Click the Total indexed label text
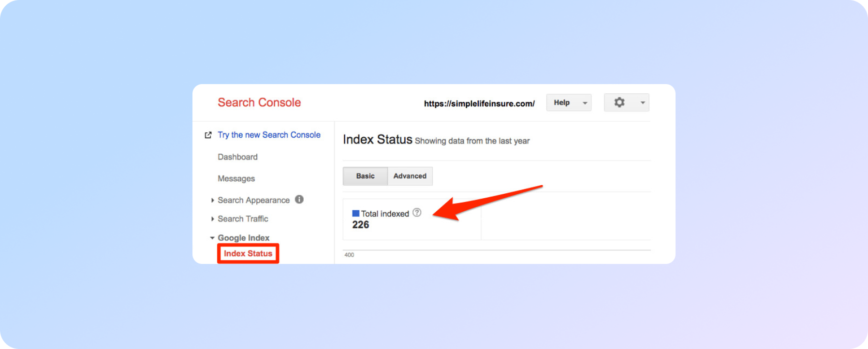The height and width of the screenshot is (349, 868). click(x=385, y=214)
